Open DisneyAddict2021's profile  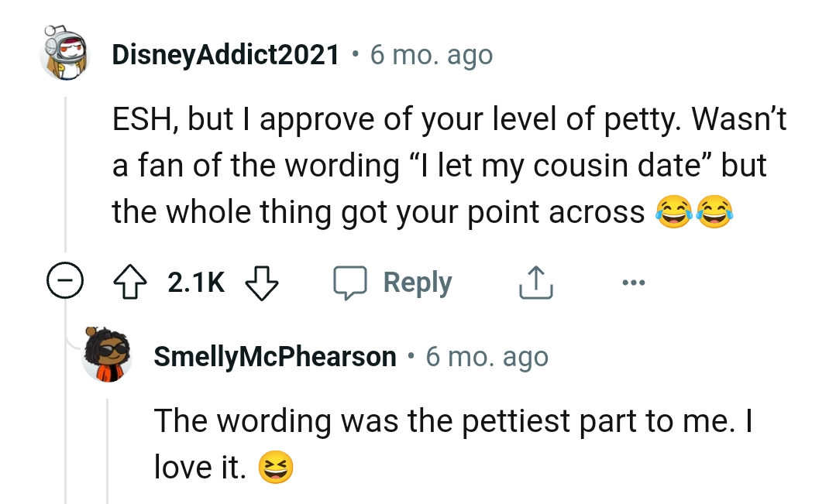225,54
